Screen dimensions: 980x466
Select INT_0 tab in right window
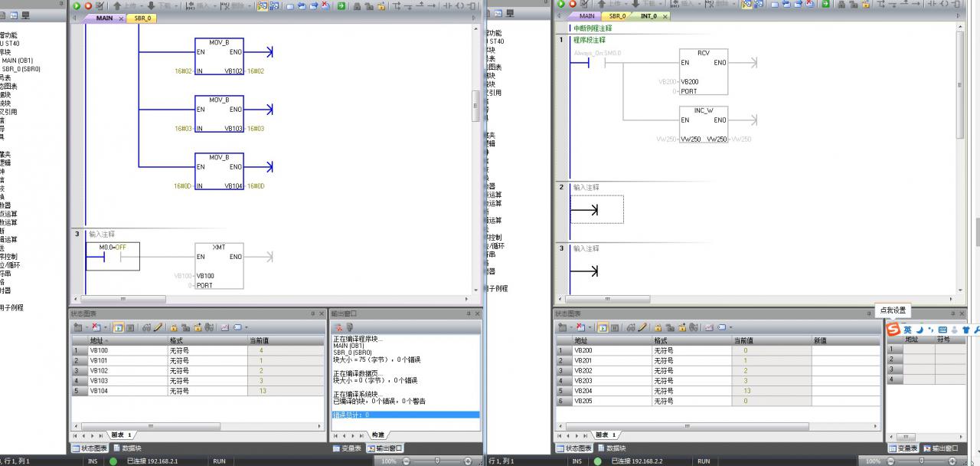click(648, 15)
